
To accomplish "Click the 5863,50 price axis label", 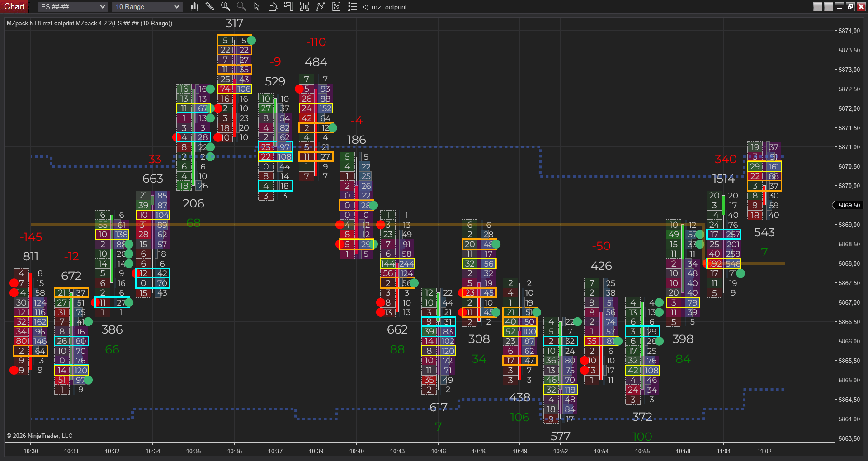I will (849, 438).
